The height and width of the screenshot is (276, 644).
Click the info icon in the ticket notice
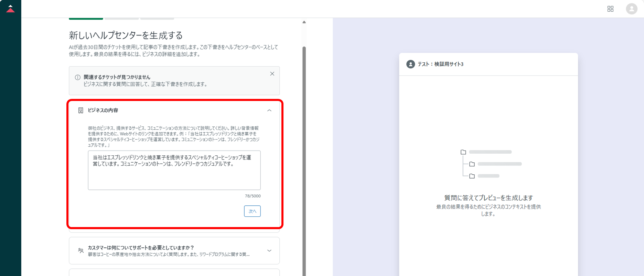click(x=78, y=78)
